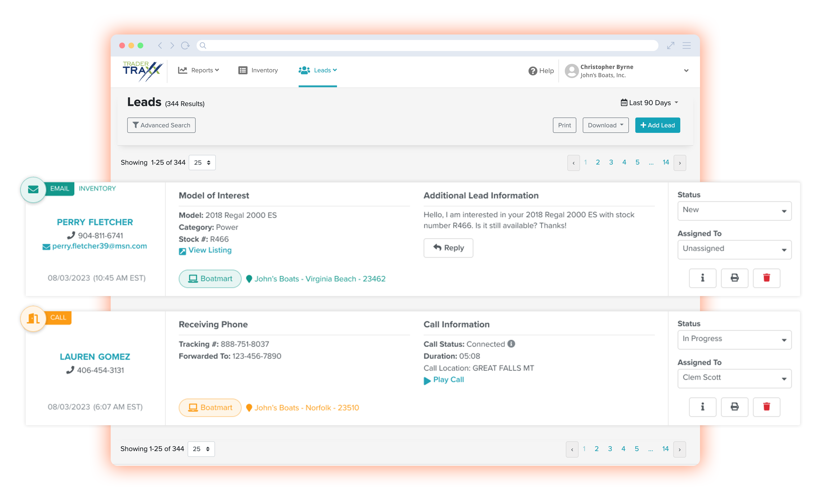Open John's Boats - Virginia Beach - 23462 link
This screenshot has width=820, height=504.
pyautogui.click(x=320, y=279)
